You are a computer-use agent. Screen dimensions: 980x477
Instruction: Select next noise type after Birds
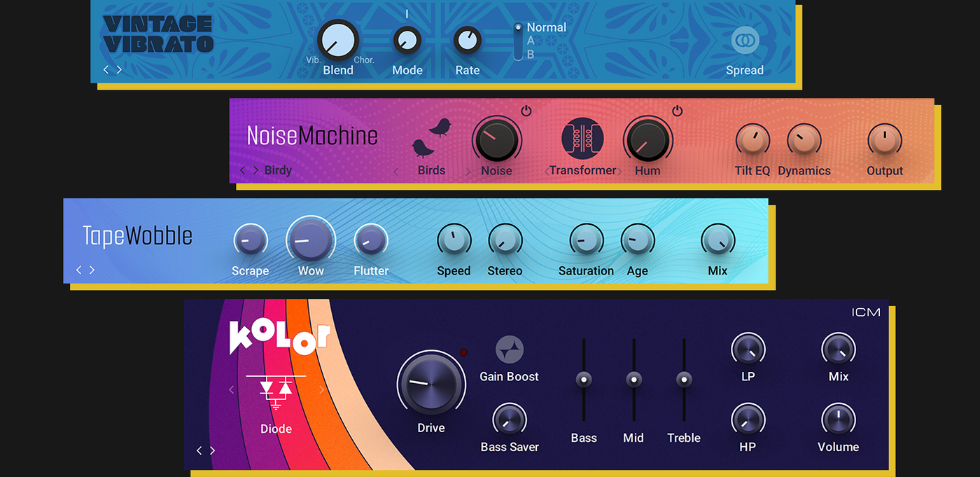pyautogui.click(x=468, y=171)
